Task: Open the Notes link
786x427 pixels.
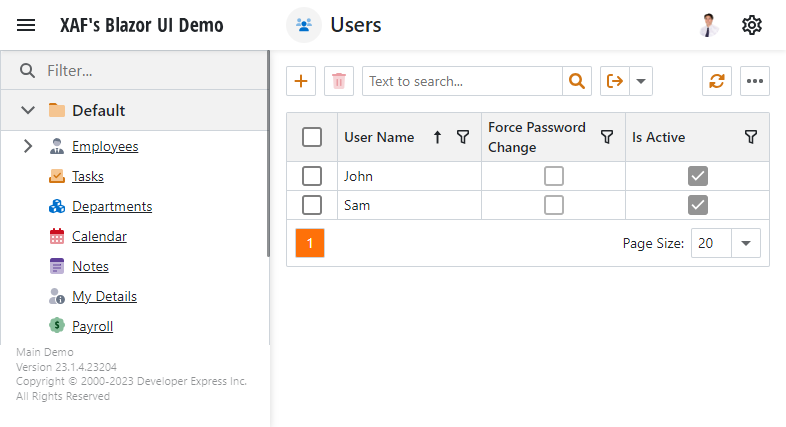Action: tap(90, 266)
